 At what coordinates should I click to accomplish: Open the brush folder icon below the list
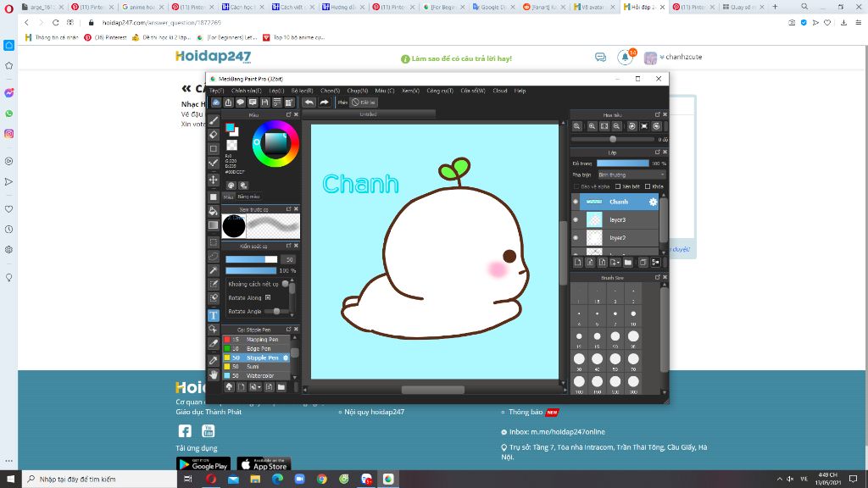point(281,387)
